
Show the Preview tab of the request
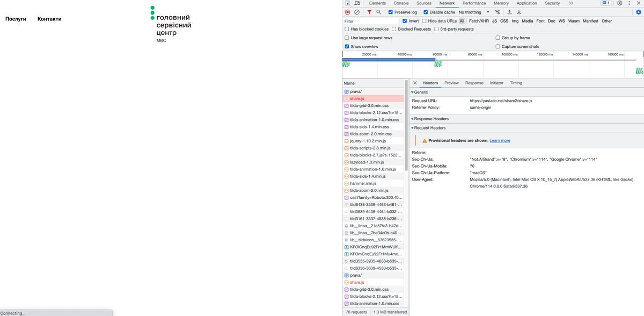[x=451, y=83]
